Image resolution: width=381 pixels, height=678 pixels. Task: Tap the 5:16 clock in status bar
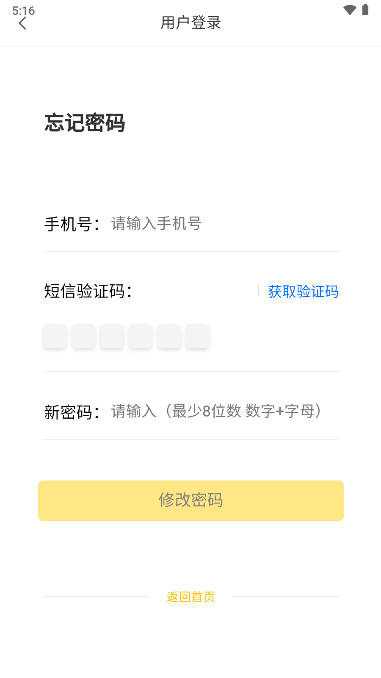pos(23,10)
